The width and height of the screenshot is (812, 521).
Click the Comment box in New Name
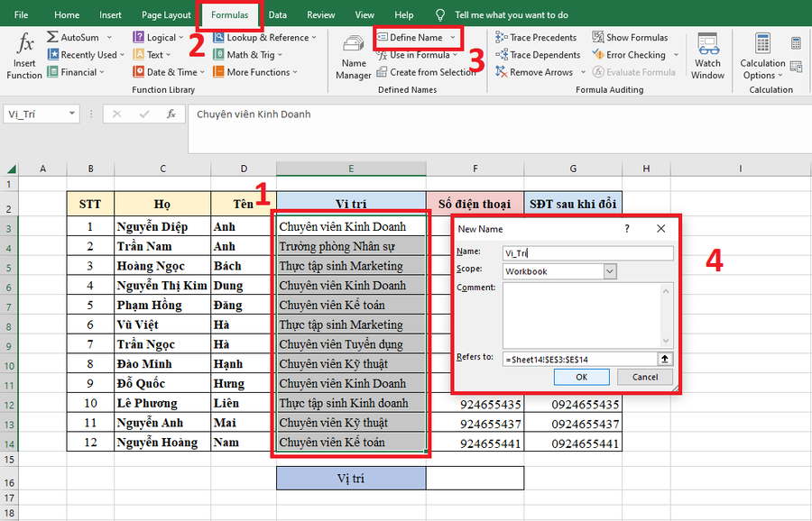587,315
